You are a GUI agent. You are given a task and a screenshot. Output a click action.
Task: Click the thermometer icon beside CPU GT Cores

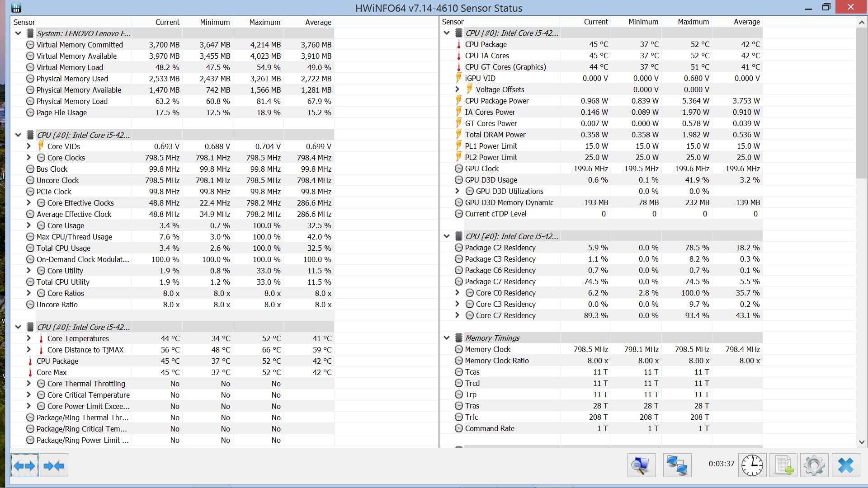[x=459, y=67]
